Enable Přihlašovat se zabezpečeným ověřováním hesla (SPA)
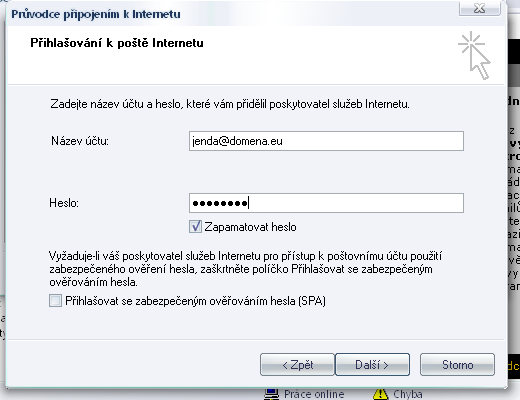The height and width of the screenshot is (400, 520). click(55, 301)
